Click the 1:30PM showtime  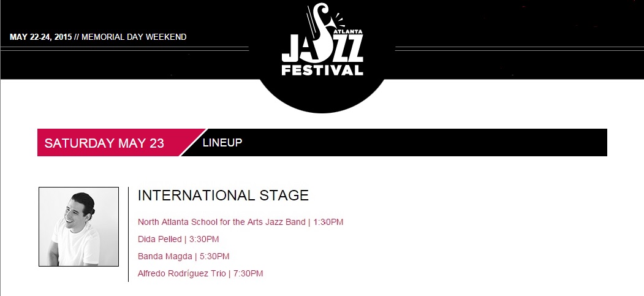328,222
